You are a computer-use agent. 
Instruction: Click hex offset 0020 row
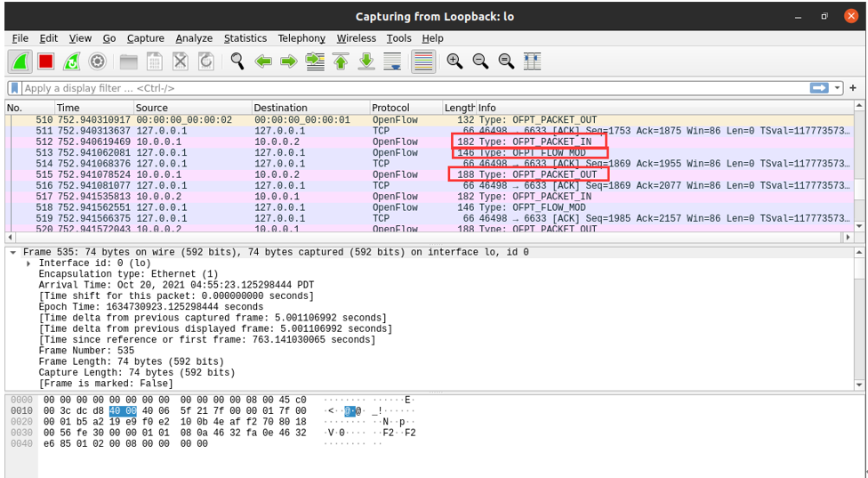pos(21,422)
